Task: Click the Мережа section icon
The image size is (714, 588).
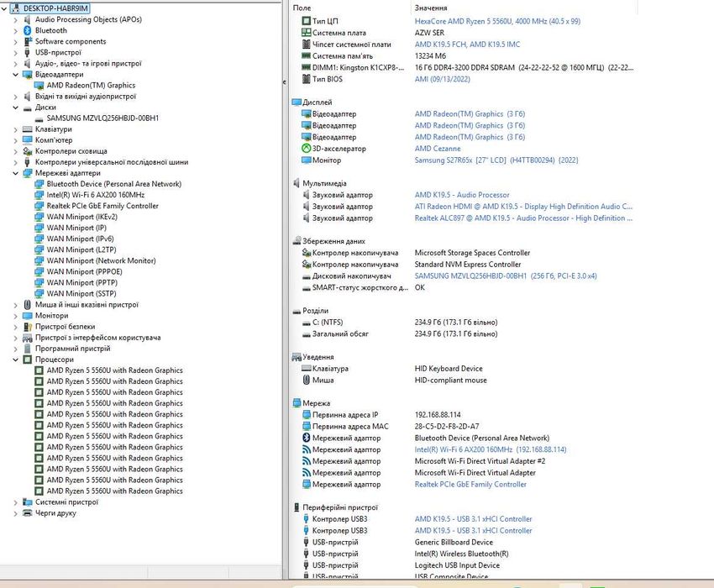Action: 297,403
